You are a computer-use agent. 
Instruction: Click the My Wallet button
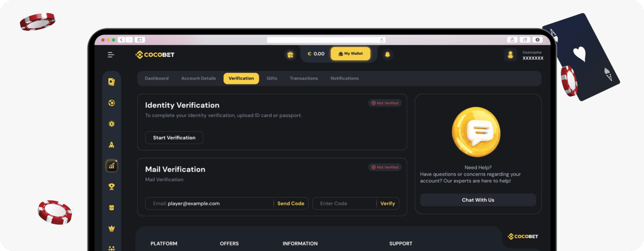[350, 54]
